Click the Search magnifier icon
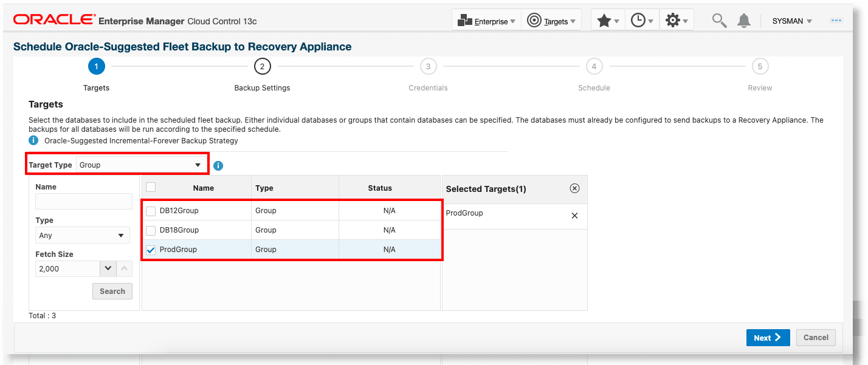Image resolution: width=868 pixels, height=365 pixels. click(719, 20)
